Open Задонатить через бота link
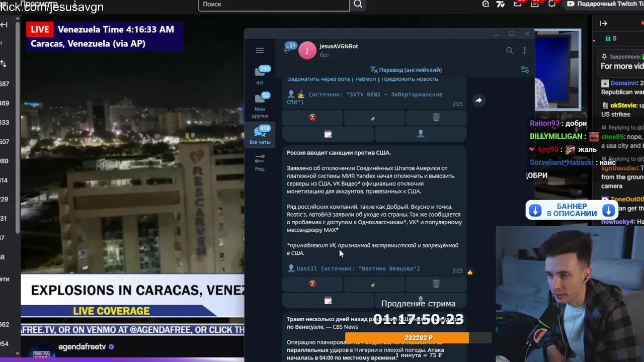 pos(318,79)
